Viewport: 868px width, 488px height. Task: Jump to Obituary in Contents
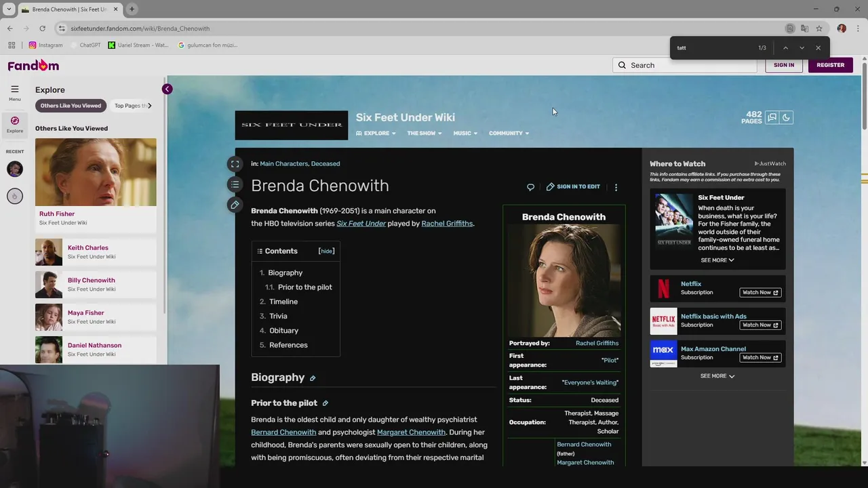[x=283, y=331]
